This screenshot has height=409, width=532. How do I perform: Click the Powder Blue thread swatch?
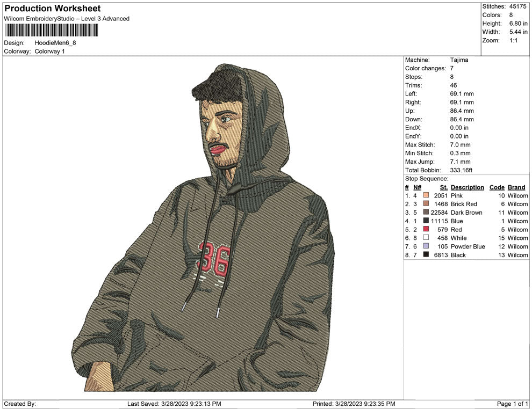click(426, 246)
